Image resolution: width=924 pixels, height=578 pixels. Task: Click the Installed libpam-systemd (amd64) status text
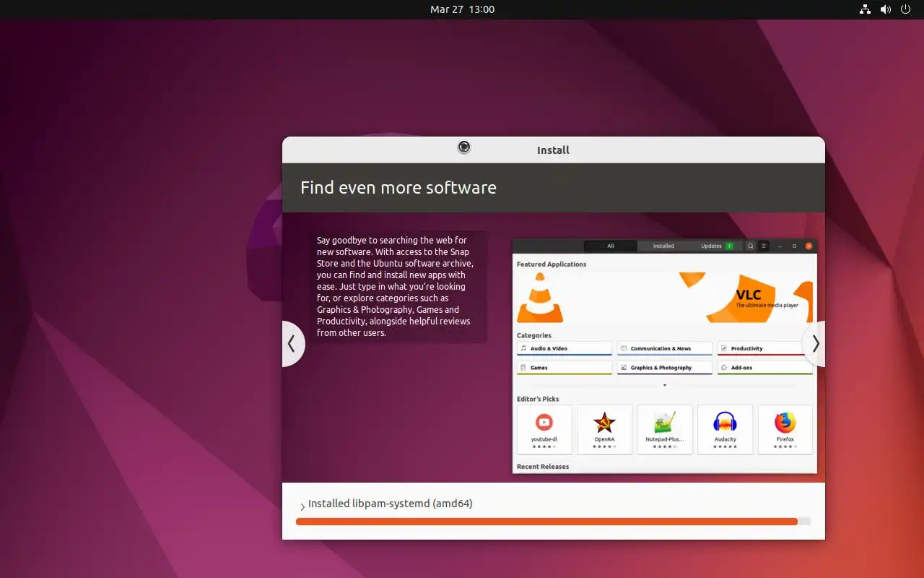coord(391,504)
